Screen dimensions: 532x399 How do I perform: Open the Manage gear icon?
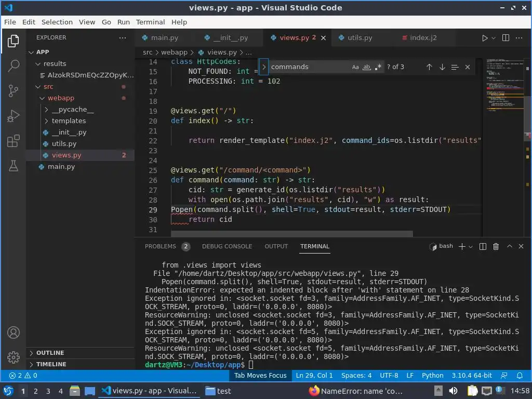click(13, 357)
